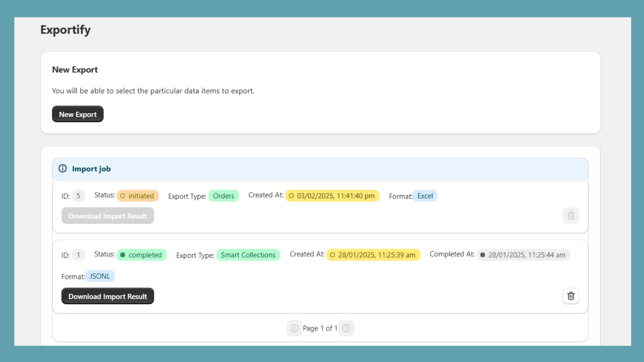Click the info icon beside Import job

[x=63, y=169]
